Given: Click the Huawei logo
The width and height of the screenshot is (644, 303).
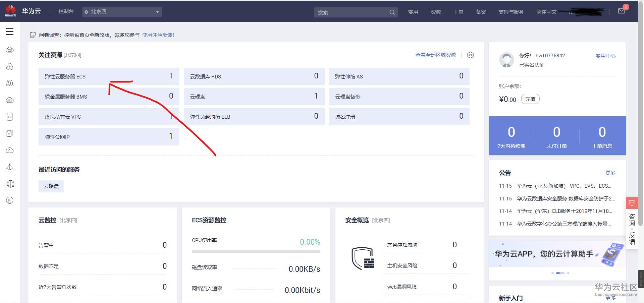Looking at the screenshot, I should pyautogui.click(x=10, y=11).
